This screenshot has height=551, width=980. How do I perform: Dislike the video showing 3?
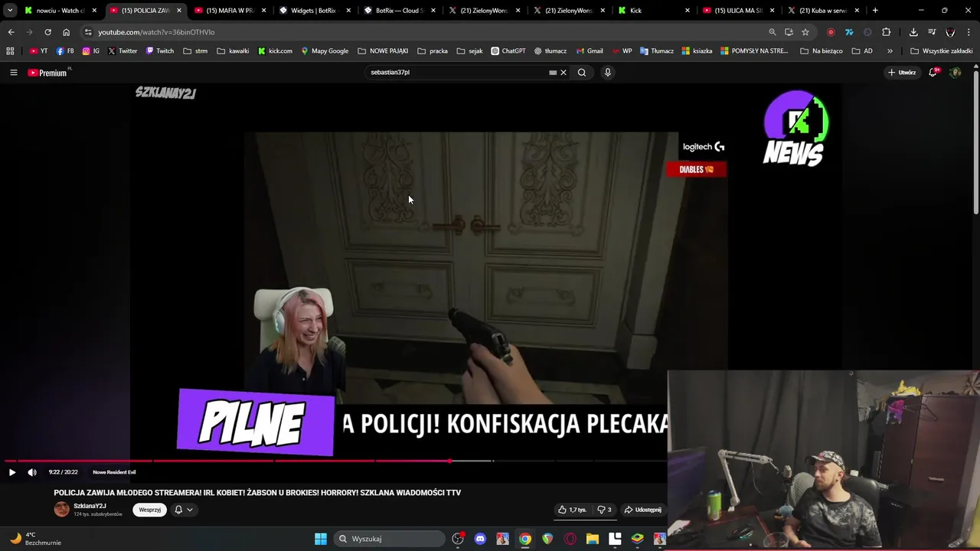[604, 510]
